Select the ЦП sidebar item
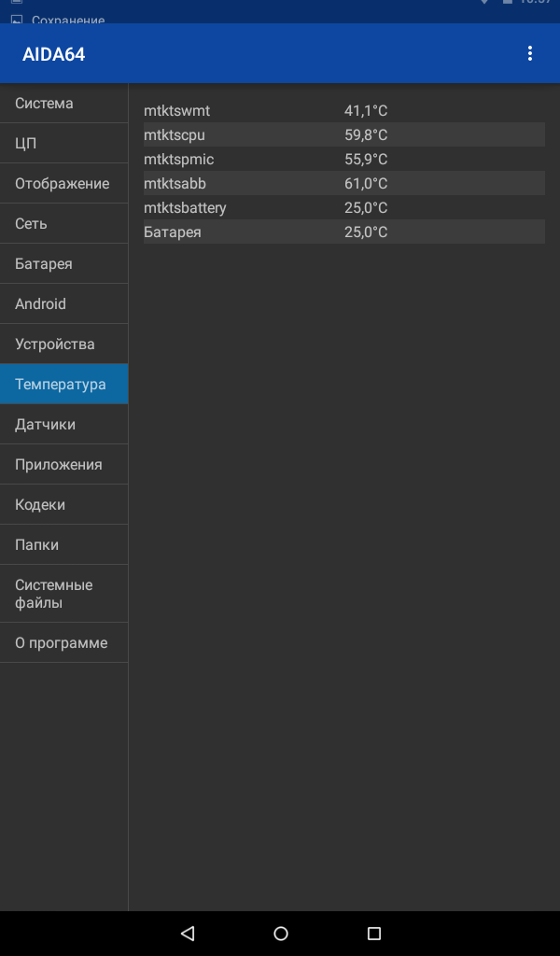The image size is (560, 956). (64, 143)
